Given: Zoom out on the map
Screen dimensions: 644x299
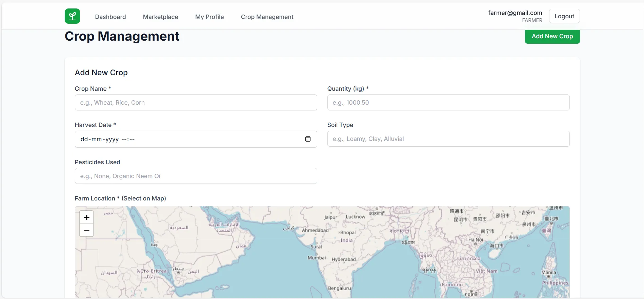Looking at the screenshot, I should point(86,230).
